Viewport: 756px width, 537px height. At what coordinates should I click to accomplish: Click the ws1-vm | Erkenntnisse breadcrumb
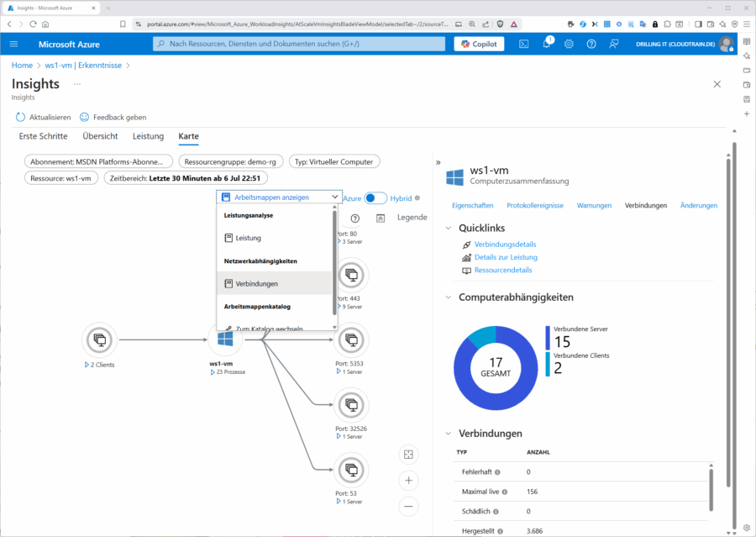(83, 66)
